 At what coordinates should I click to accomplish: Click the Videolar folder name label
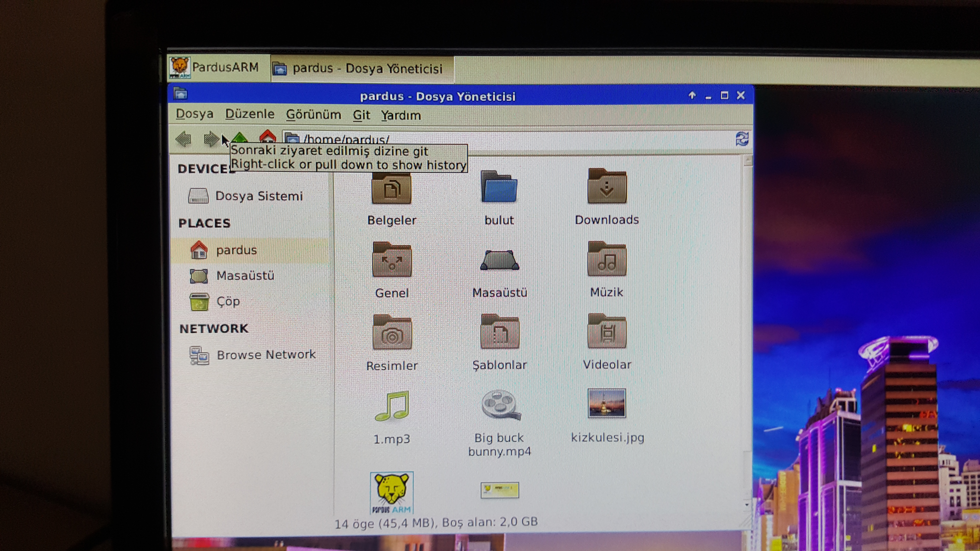coord(607,365)
